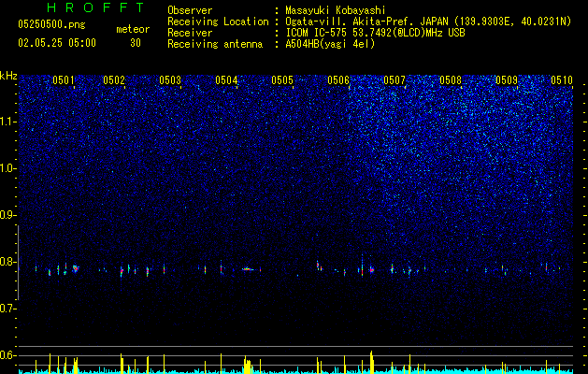Image resolution: width=588 pixels, height=374 pixels.
Task: Click the 1.1 frequency axis label
Action: [7, 122]
